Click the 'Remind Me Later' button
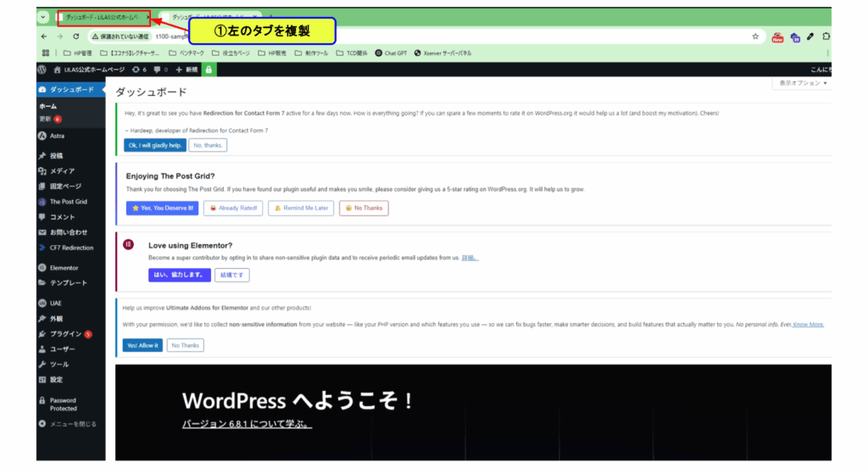868x474 pixels. click(x=301, y=209)
